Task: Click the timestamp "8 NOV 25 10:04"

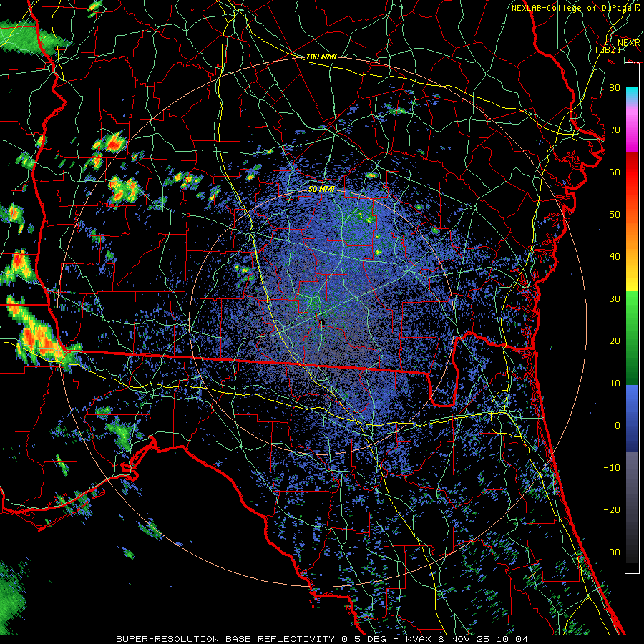Action: tap(484, 639)
